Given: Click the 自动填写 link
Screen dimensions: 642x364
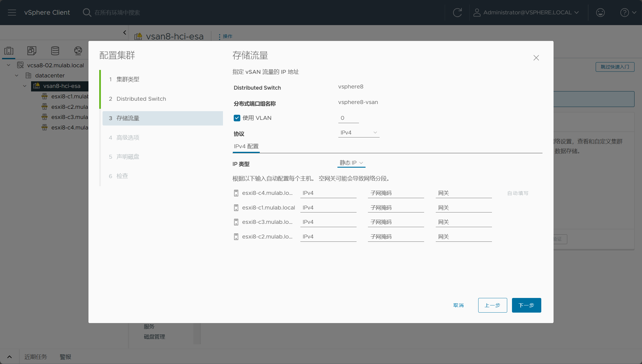Looking at the screenshot, I should pyautogui.click(x=518, y=193).
